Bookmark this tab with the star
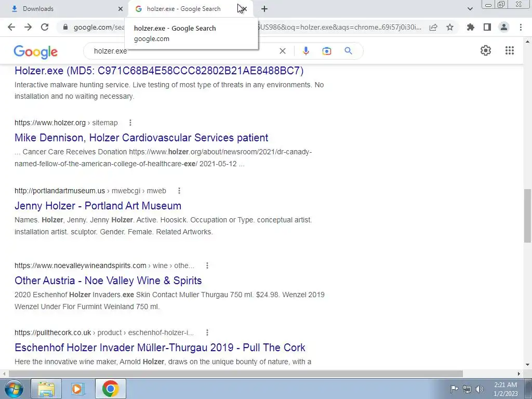This screenshot has width=532, height=399. tap(450, 27)
